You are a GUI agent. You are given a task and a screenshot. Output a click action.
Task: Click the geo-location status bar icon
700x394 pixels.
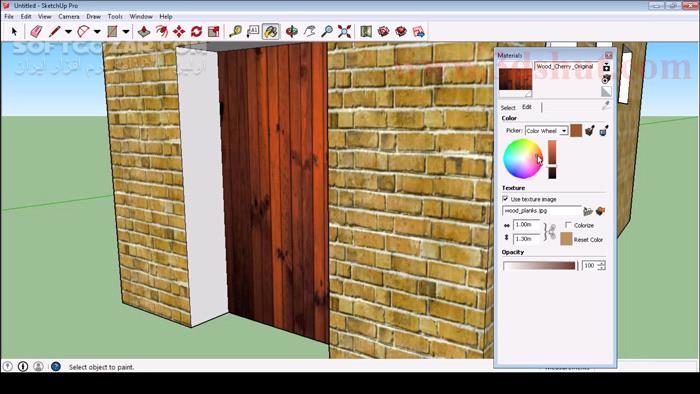(x=7, y=366)
